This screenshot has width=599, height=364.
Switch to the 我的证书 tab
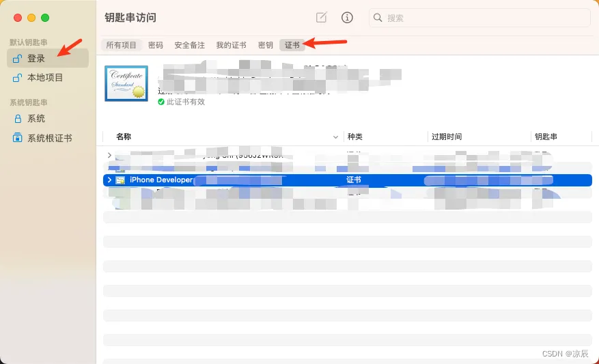point(231,45)
